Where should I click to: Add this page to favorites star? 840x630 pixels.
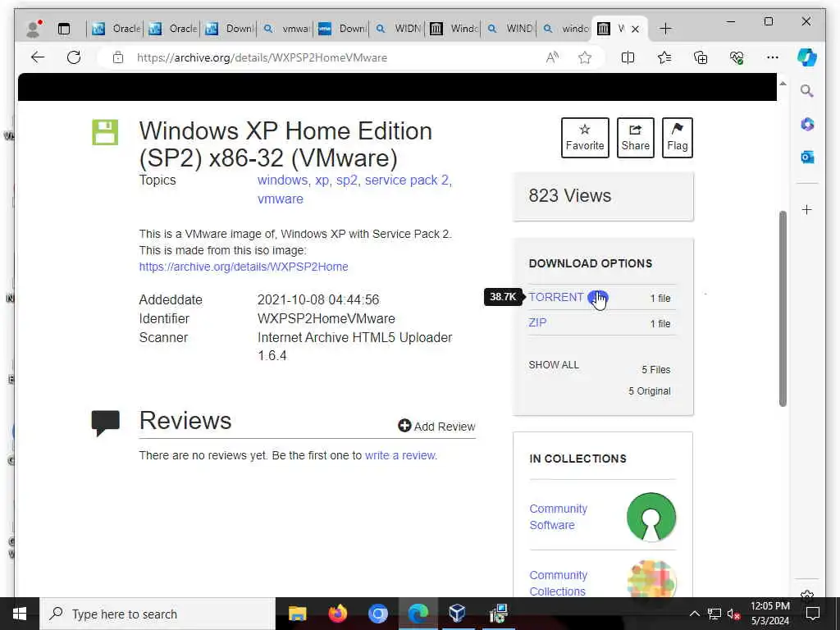(x=584, y=57)
